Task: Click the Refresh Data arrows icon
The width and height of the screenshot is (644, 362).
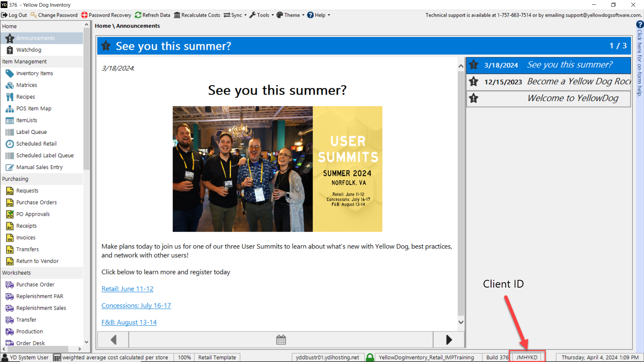Action: pyautogui.click(x=138, y=15)
